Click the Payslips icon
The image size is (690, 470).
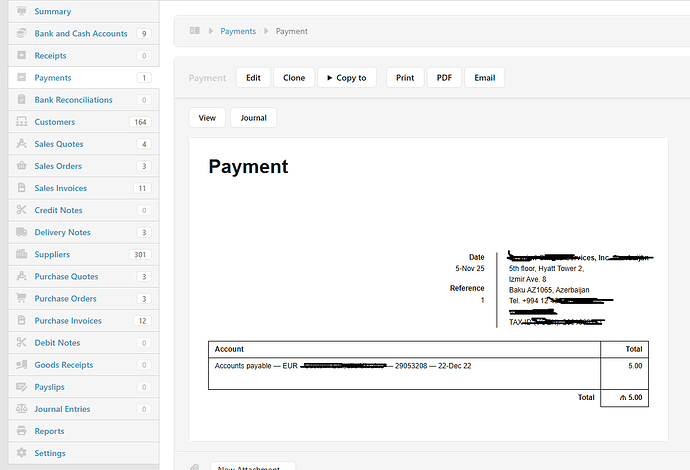[21, 386]
